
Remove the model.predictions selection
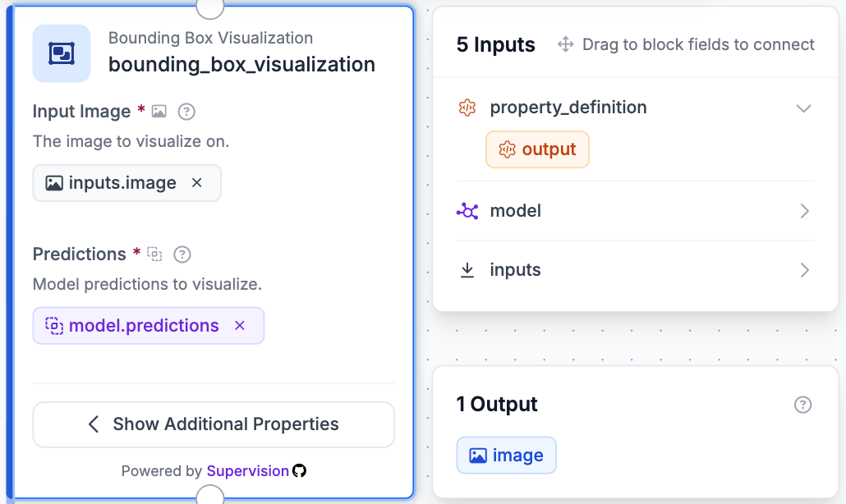pos(240,326)
